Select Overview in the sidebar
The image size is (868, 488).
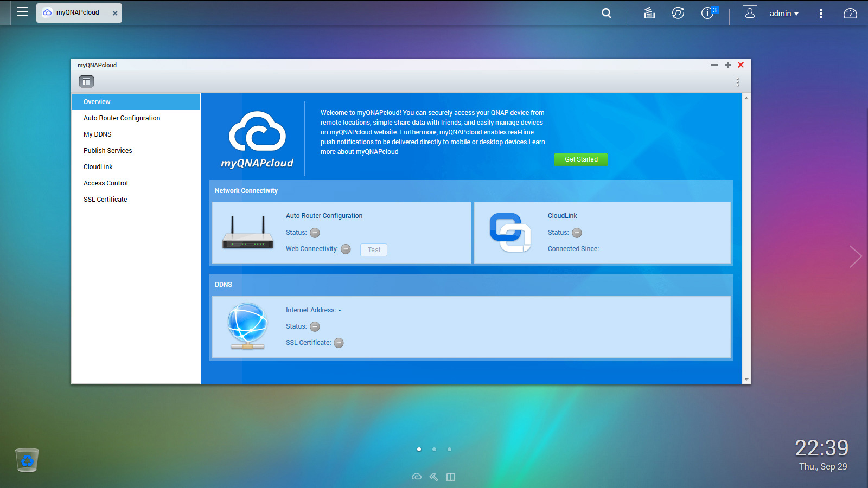point(136,102)
